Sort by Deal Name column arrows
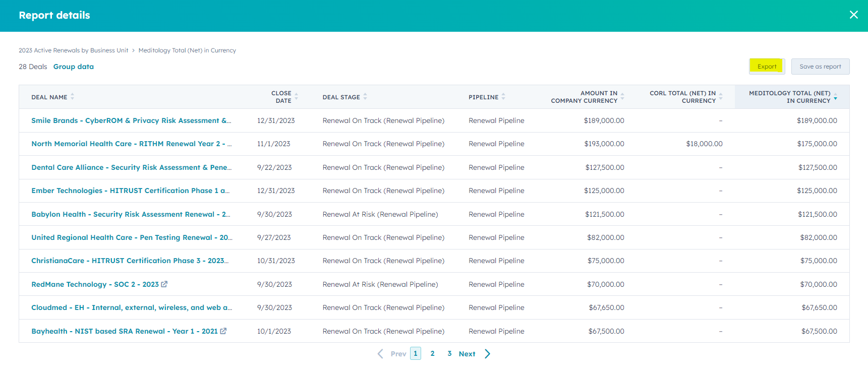The width and height of the screenshot is (868, 377). point(73,97)
